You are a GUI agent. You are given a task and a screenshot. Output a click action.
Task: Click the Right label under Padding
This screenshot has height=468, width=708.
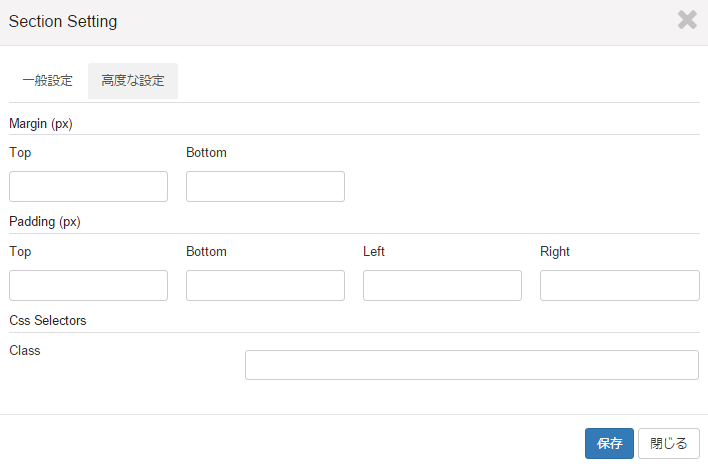click(555, 252)
